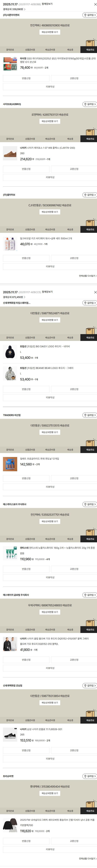Click the 길라잡 icon for 트리슈마켓
Screen dimensions: 97x868
[x=90, y=767]
